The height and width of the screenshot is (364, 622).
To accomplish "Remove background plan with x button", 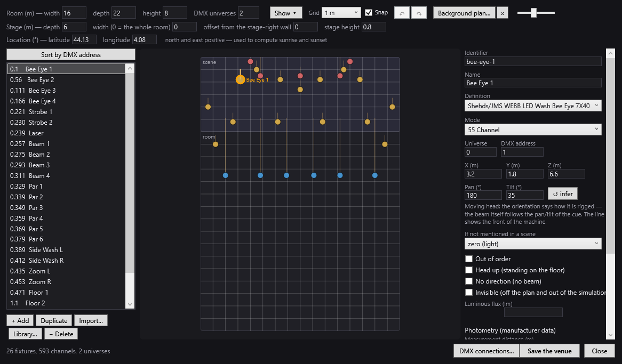I will 502,13.
